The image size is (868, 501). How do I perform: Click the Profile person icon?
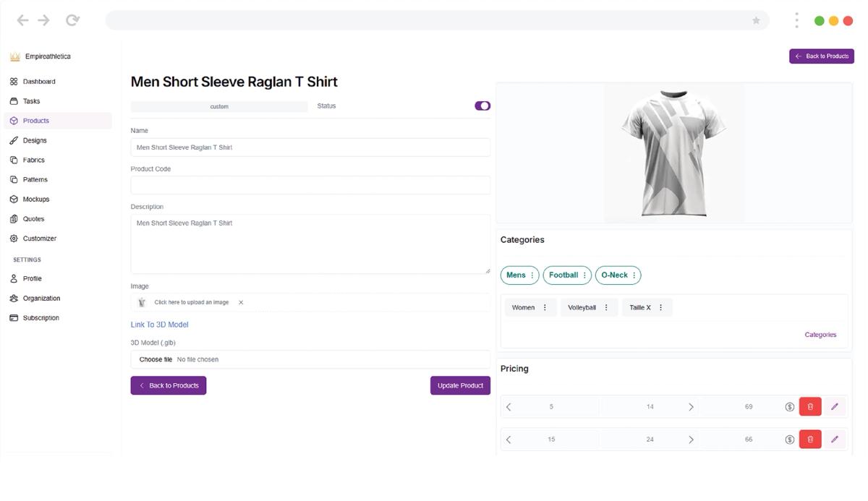[14, 278]
